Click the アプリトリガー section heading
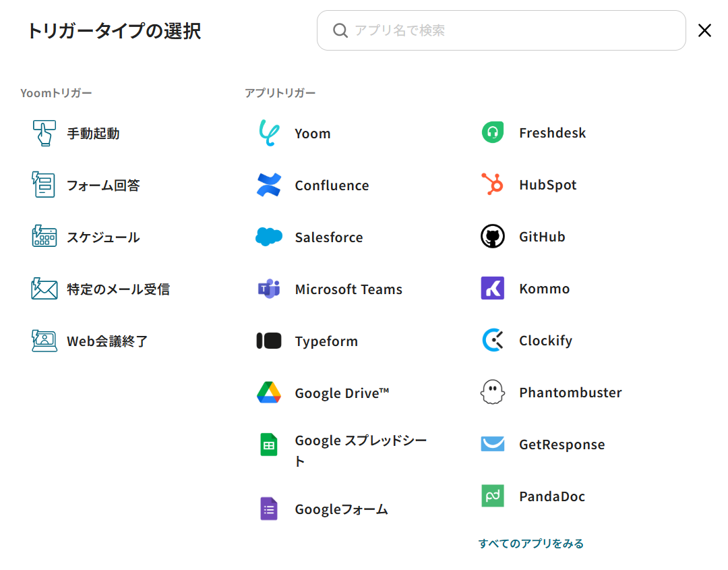 [280, 93]
